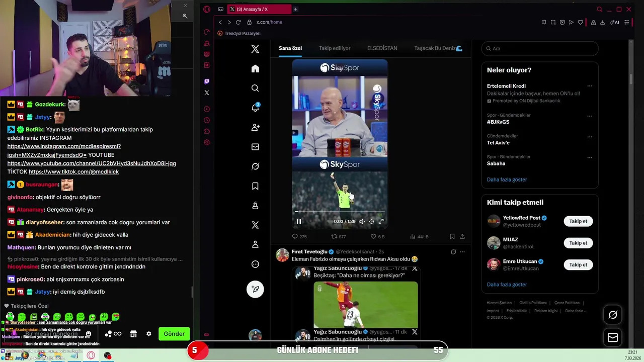Open new browser tab with plus
Screen dimensions: 644x362
[x=295, y=9]
